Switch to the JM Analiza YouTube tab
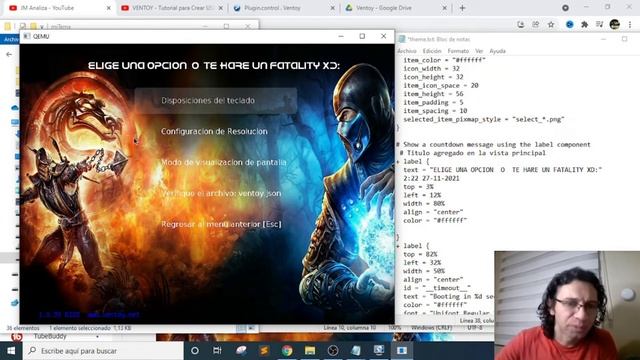Image resolution: width=640 pixels, height=360 pixels. [57, 8]
